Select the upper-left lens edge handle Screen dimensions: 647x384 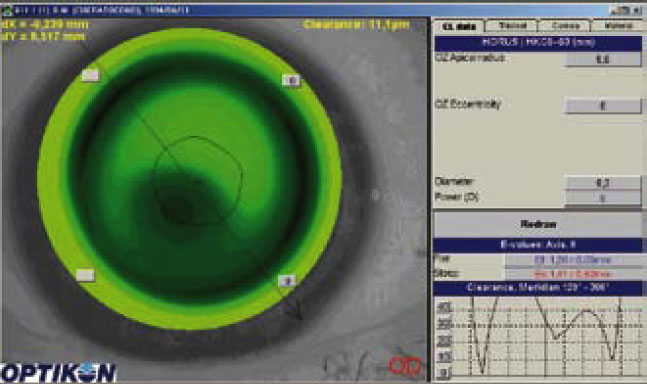(90, 75)
